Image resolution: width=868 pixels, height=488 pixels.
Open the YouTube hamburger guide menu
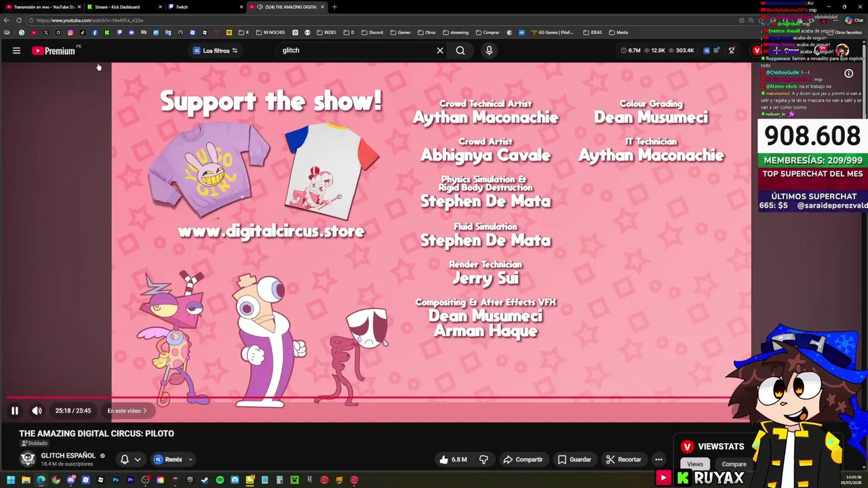click(x=16, y=50)
